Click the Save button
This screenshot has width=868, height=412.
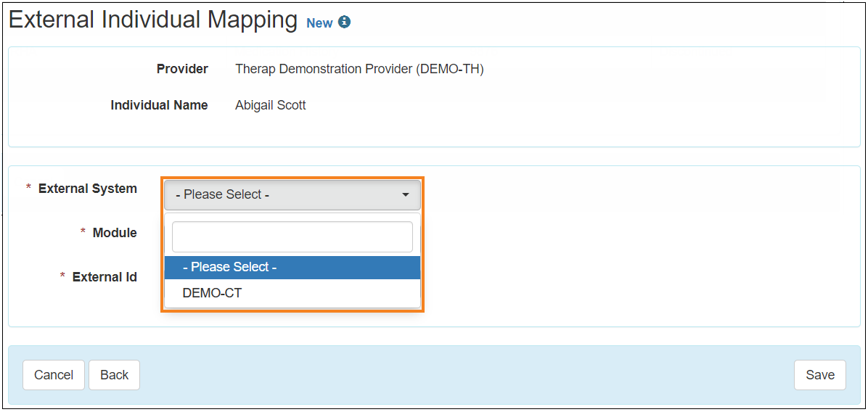(x=820, y=375)
